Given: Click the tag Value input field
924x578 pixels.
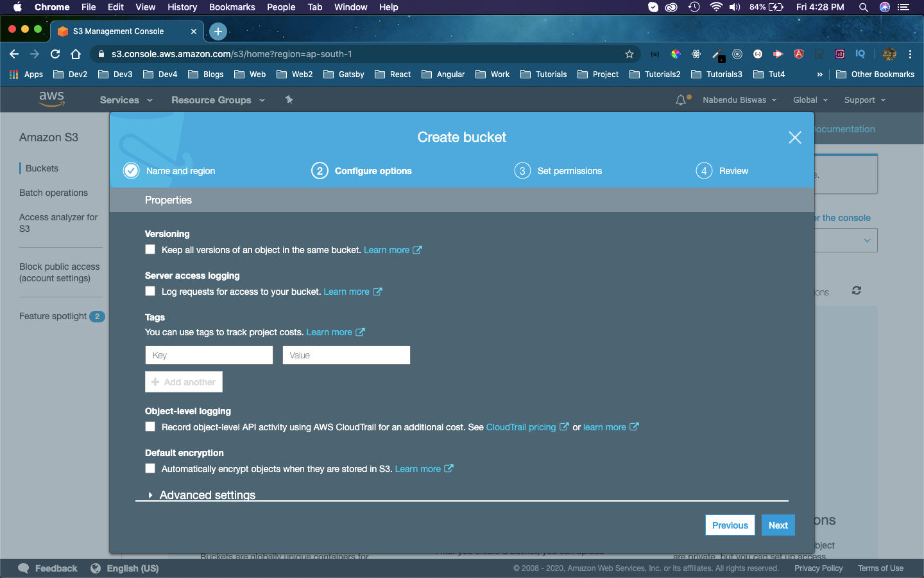Looking at the screenshot, I should (x=346, y=355).
